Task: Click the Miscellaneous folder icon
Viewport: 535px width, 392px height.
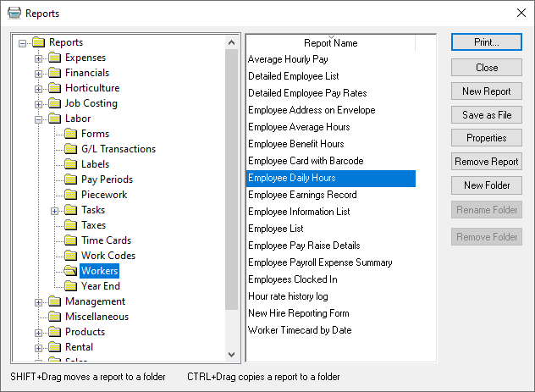Action: point(55,317)
